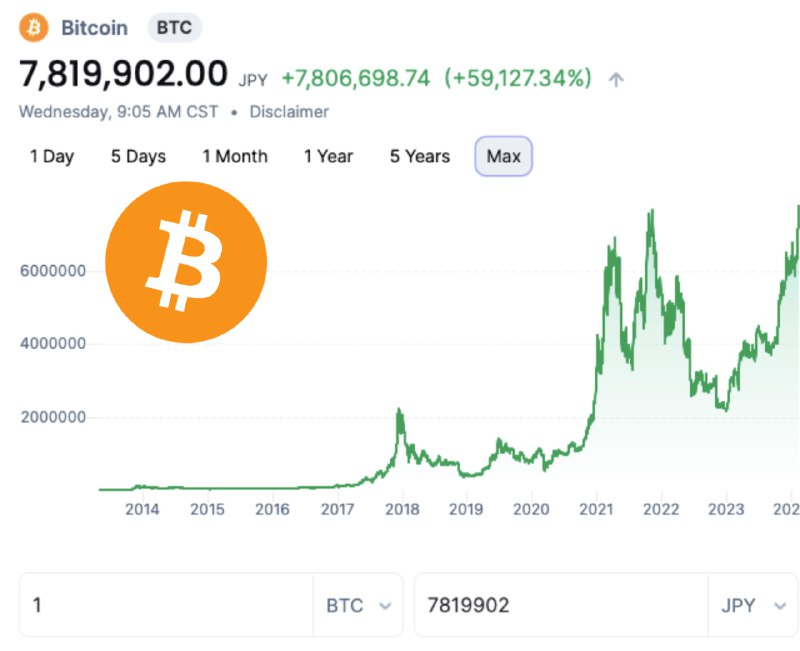Expand the JPY currency dropdown
800x651 pixels.
click(x=753, y=606)
